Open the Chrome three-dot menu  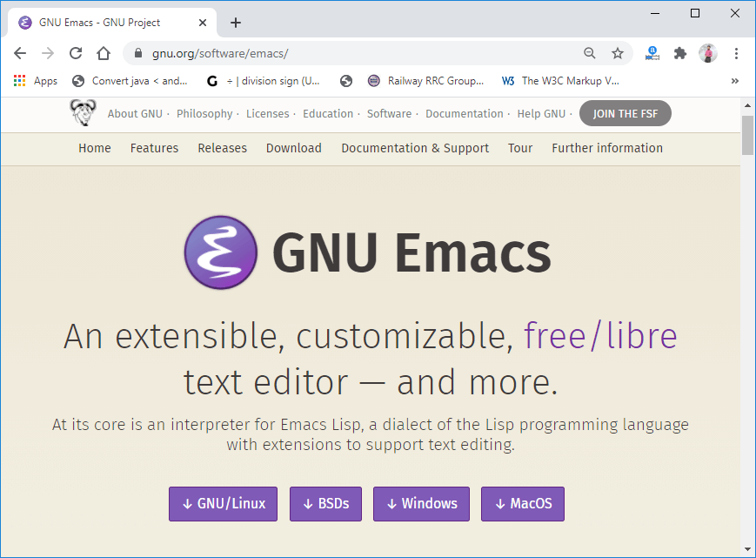(736, 53)
